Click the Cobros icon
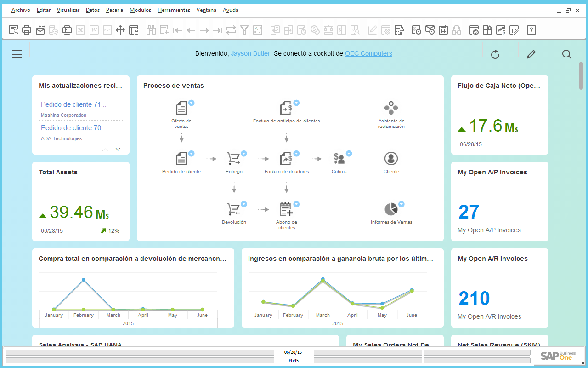The width and height of the screenshot is (588, 368). [x=339, y=159]
